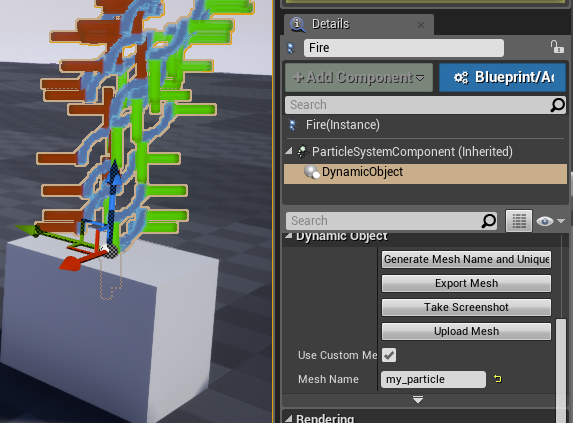Click the Mesh Name text field
The width and height of the screenshot is (573, 423).
click(x=433, y=379)
